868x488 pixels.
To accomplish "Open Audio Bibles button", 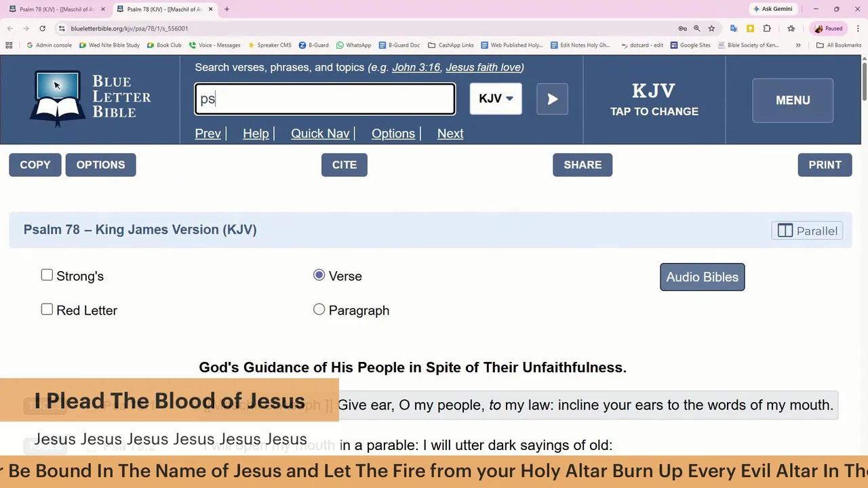I will 703,277.
